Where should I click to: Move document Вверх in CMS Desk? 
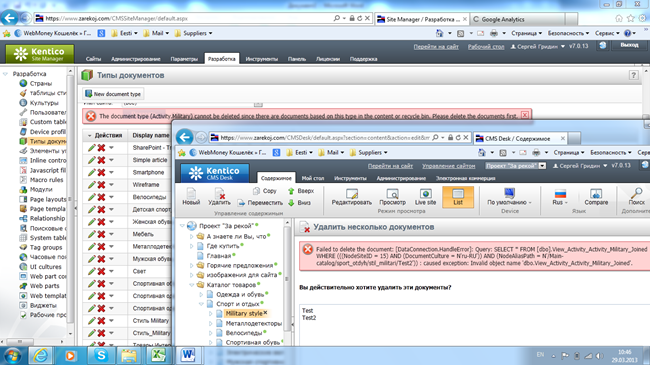click(301, 191)
